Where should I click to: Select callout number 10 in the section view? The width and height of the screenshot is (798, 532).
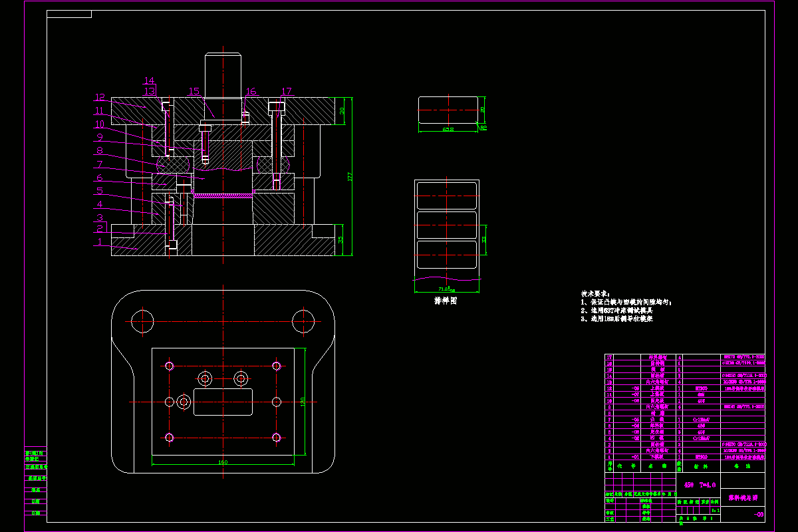tap(99, 124)
